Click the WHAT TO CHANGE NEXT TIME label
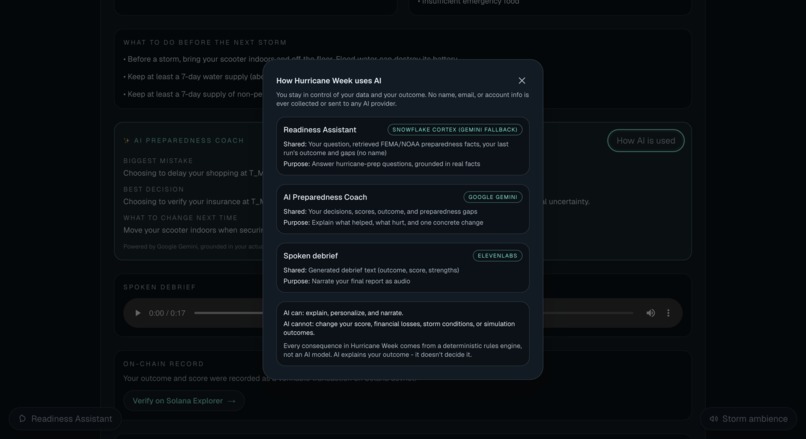Screen dimensions: 806x439 click(180, 218)
